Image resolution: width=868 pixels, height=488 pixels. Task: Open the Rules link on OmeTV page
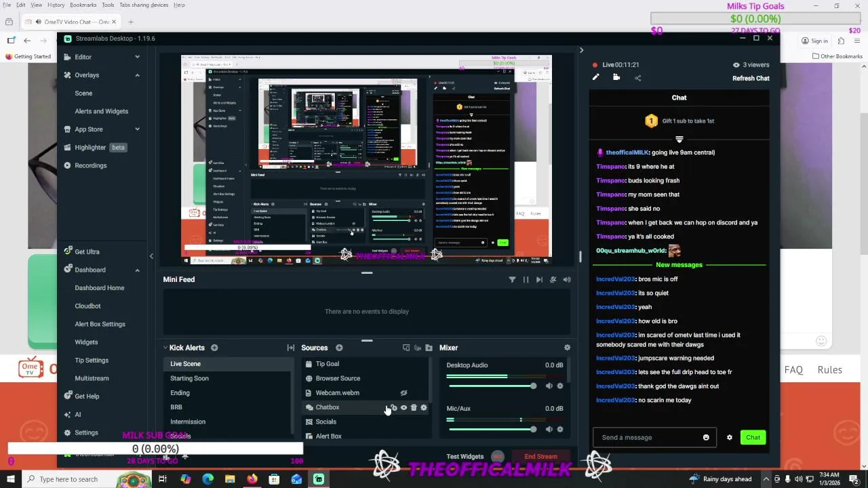point(830,370)
